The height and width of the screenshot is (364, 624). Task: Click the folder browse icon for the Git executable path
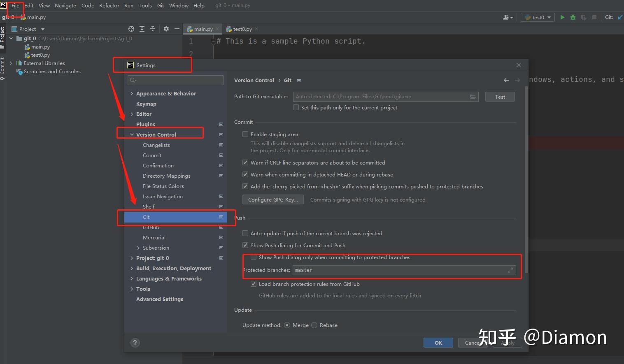[473, 97]
